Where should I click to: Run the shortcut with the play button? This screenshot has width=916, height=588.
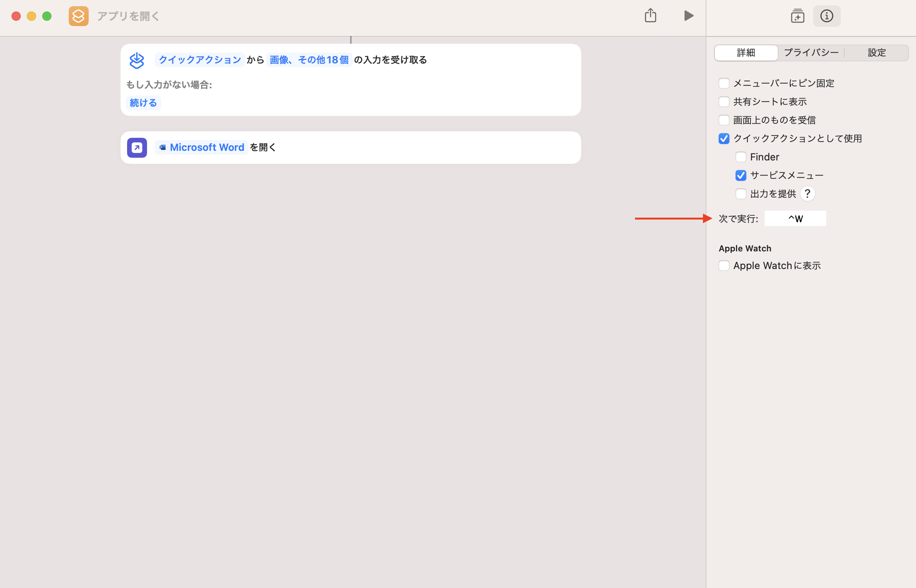(x=689, y=16)
